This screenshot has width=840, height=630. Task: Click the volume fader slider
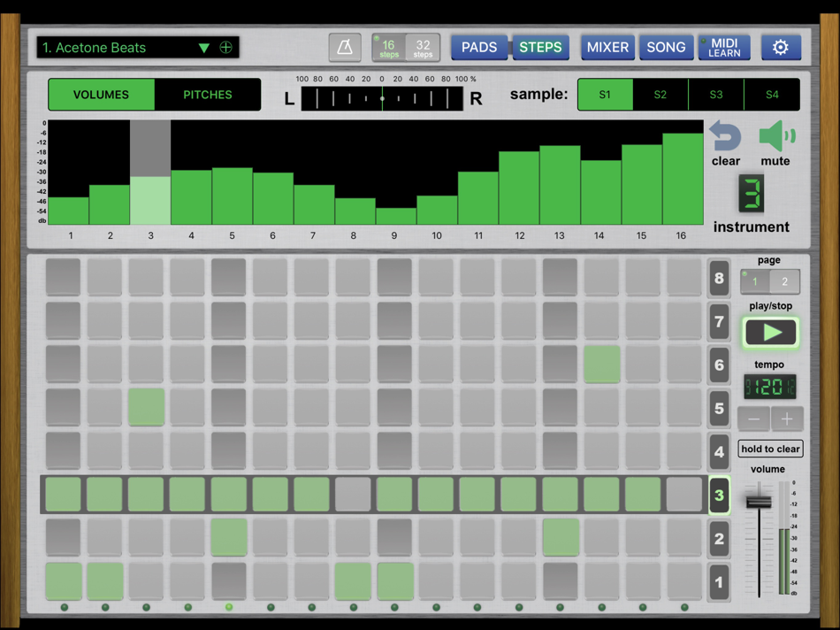coord(758,502)
